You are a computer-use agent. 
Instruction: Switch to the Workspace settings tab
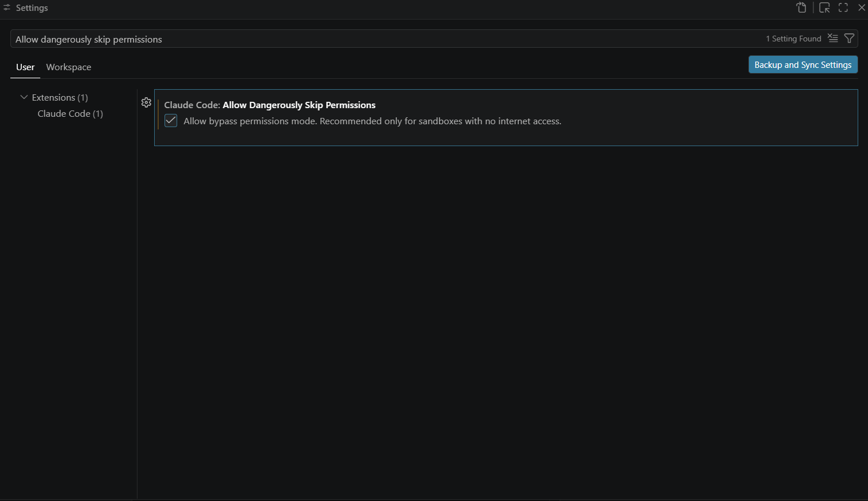point(68,67)
